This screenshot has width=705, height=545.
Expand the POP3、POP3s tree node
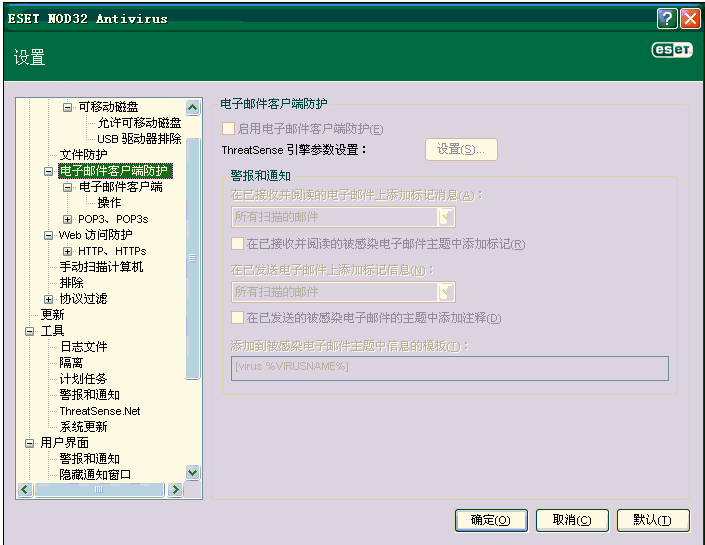[67, 219]
